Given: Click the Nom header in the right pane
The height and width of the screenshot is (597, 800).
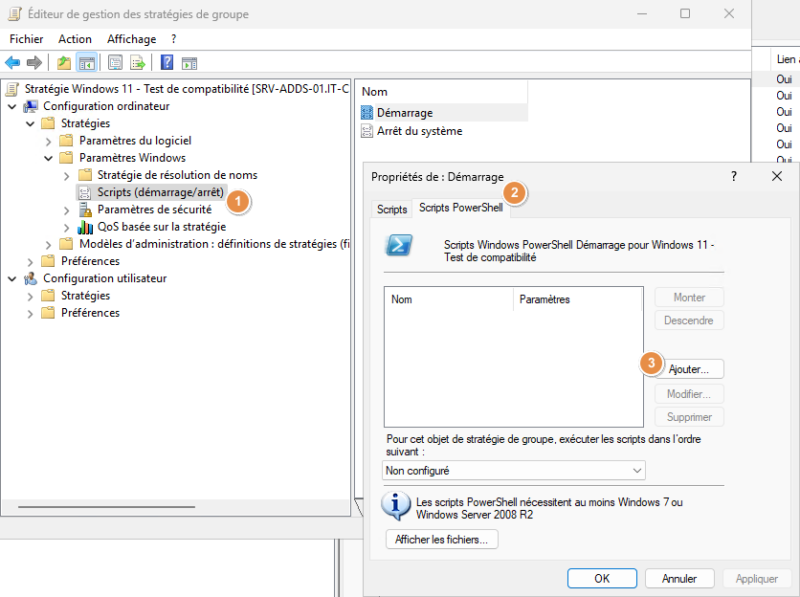Looking at the screenshot, I should [442, 92].
